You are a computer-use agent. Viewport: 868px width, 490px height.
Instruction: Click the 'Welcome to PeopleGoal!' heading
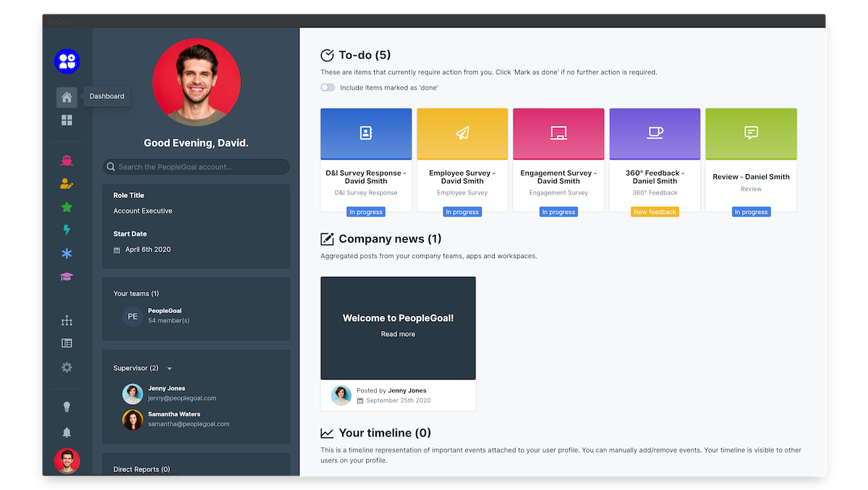point(398,318)
